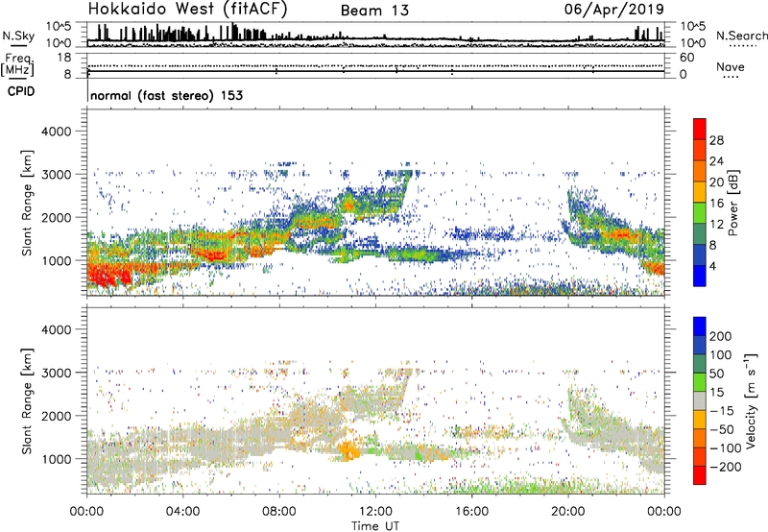Viewport: 768px width, 532px height.
Task: Pick the light green 15–50 velocity swatch
Action: pyautogui.click(x=700, y=382)
